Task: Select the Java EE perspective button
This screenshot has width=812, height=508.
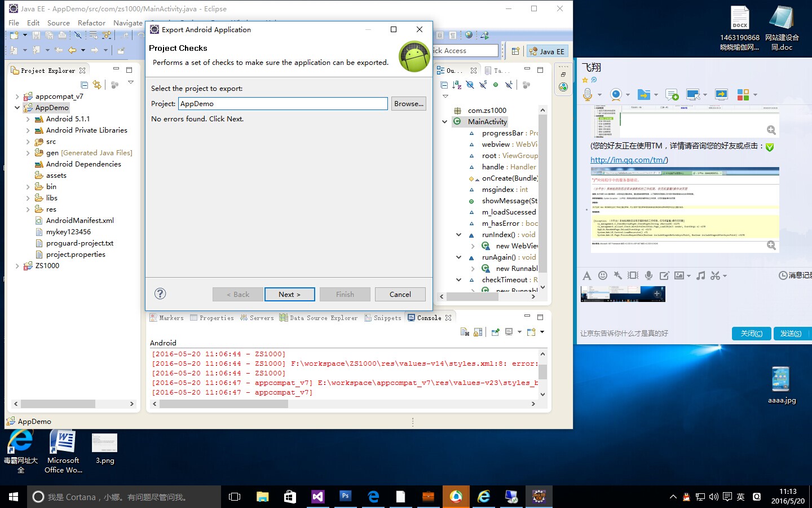Action: 546,51
